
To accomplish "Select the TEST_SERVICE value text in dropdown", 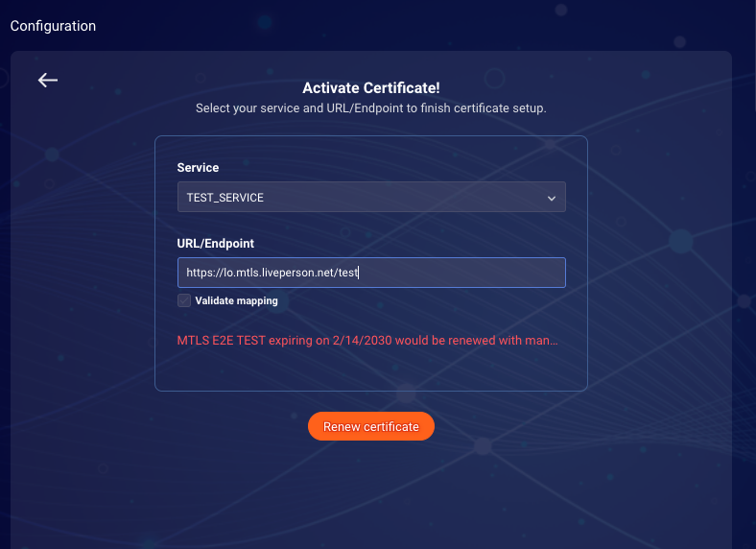I will [x=225, y=198].
